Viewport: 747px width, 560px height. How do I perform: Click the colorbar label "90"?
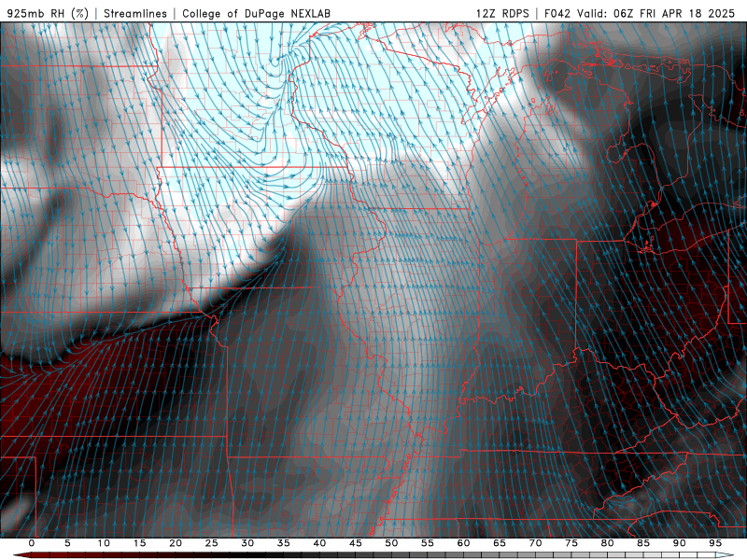[679, 543]
